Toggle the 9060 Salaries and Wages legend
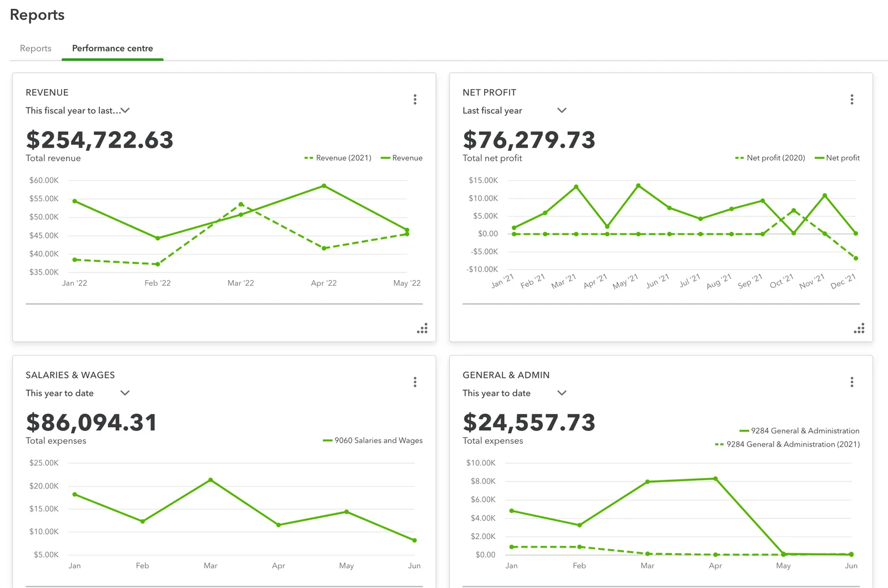Viewport: 888px width, 588px height. (x=373, y=440)
